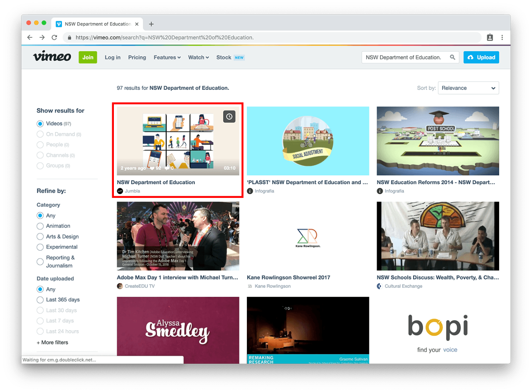Choose the Experimental category filter

40,247
